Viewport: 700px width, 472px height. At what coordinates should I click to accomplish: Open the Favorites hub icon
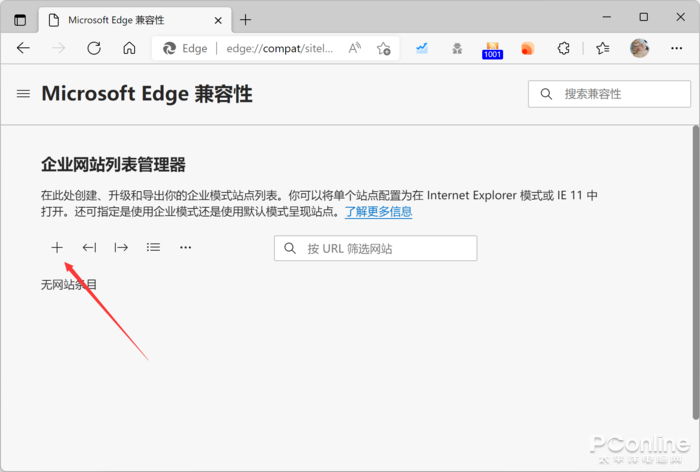603,48
